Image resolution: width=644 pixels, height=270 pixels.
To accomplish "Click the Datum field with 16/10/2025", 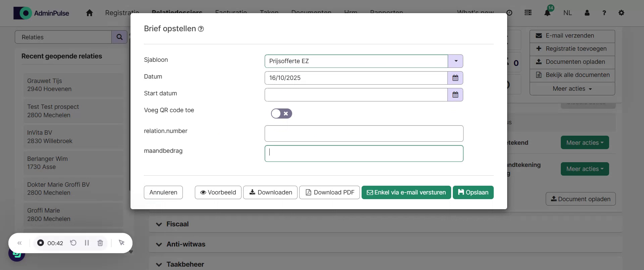I will pyautogui.click(x=356, y=78).
